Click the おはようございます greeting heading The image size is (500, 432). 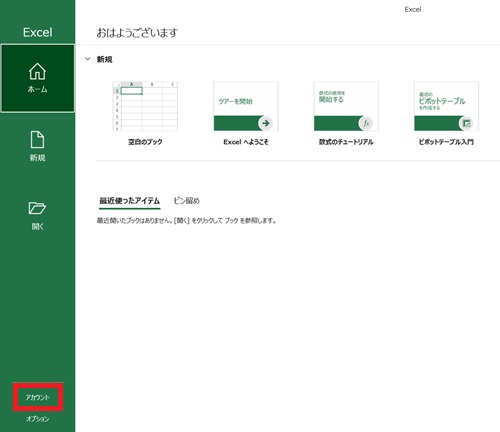pos(137,33)
